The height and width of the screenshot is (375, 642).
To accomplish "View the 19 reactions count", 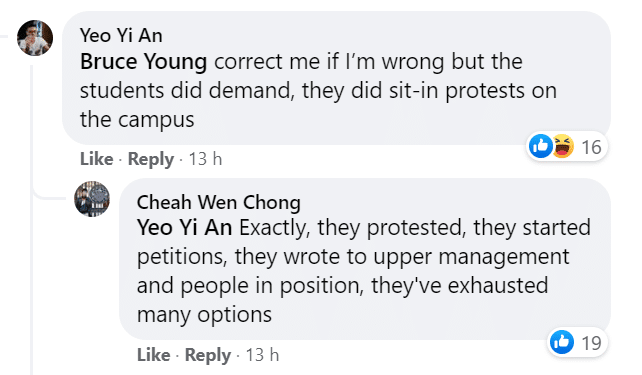I will pos(591,343).
